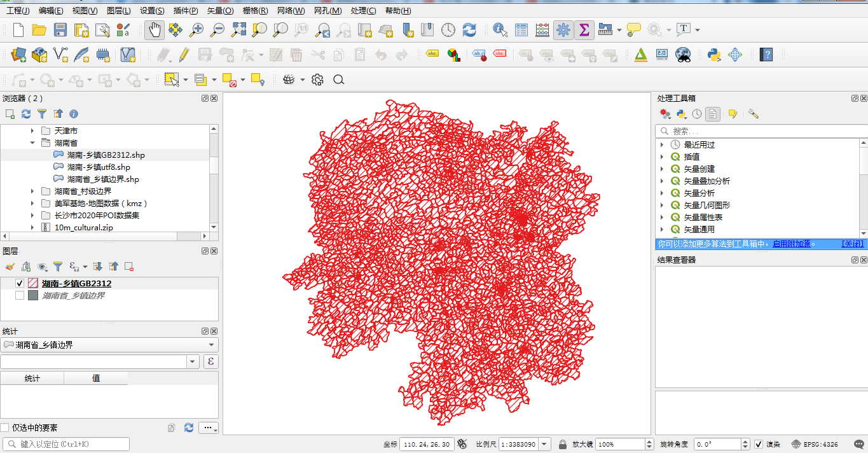
Task: Select features by rectangle tool
Action: click(x=171, y=80)
